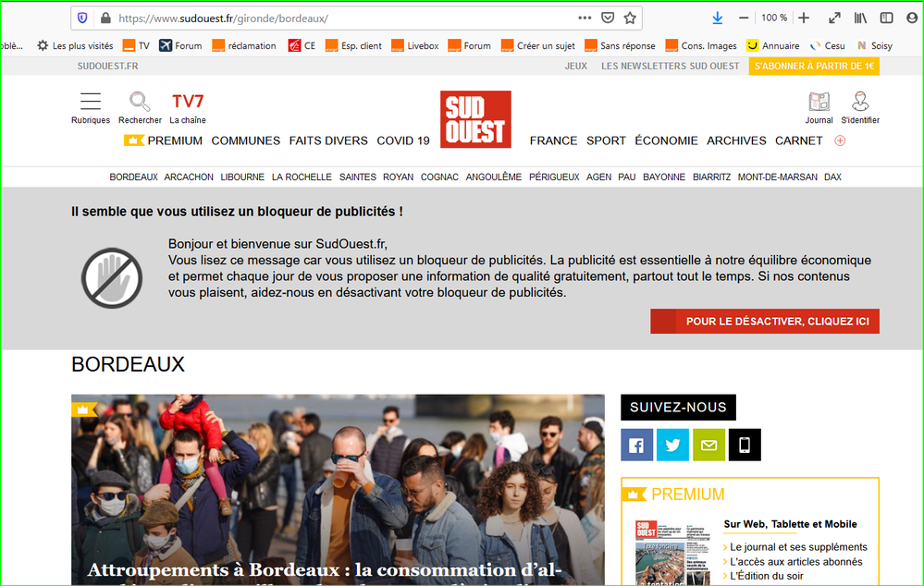Open the Soisy bookmark
Viewport: 924px width, 586px height.
874,45
